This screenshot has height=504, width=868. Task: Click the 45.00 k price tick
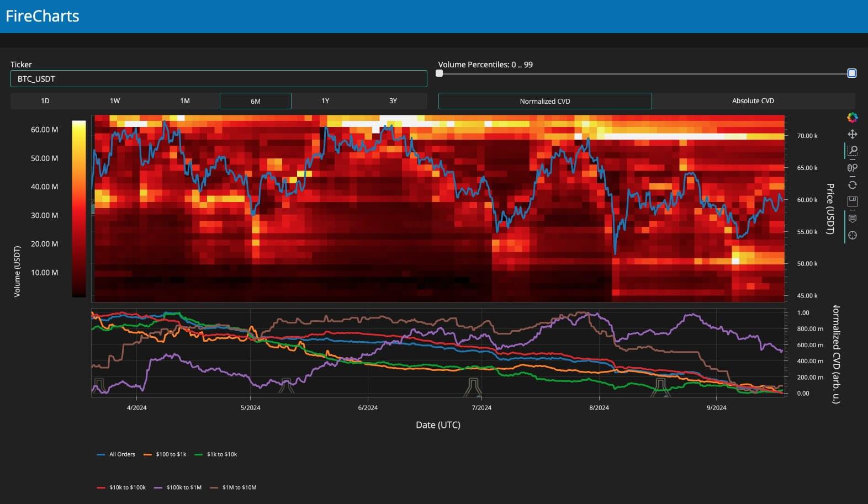click(x=807, y=296)
